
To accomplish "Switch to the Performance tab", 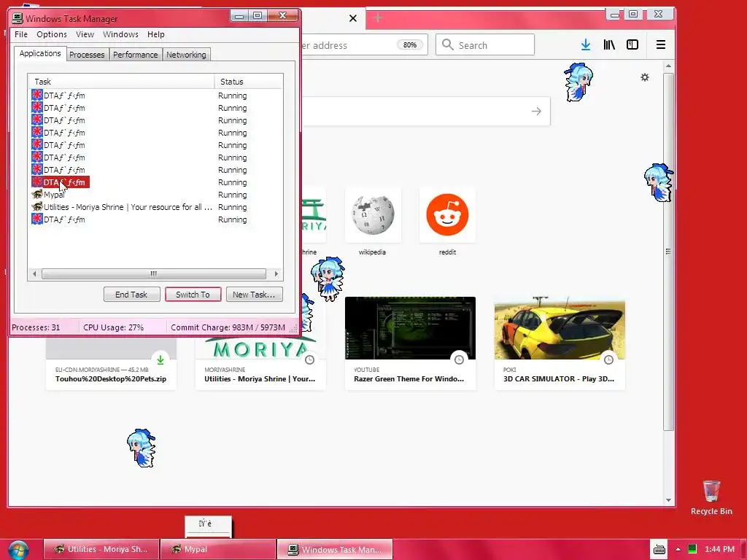I will [135, 55].
